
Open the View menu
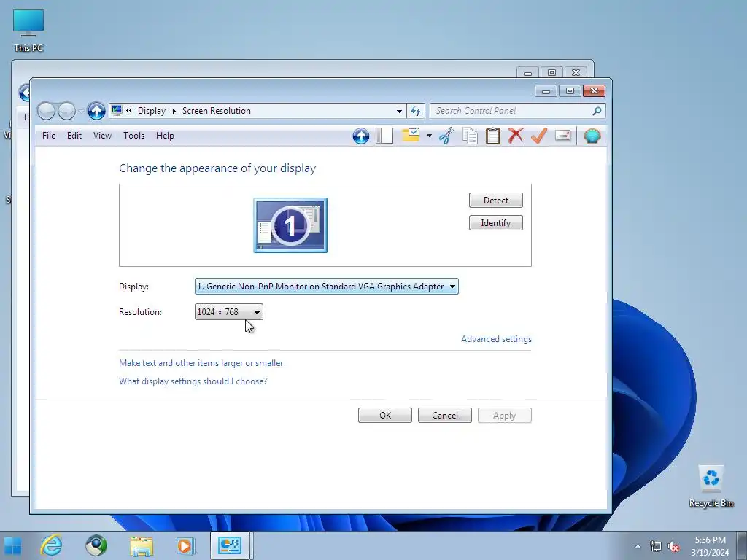click(102, 136)
